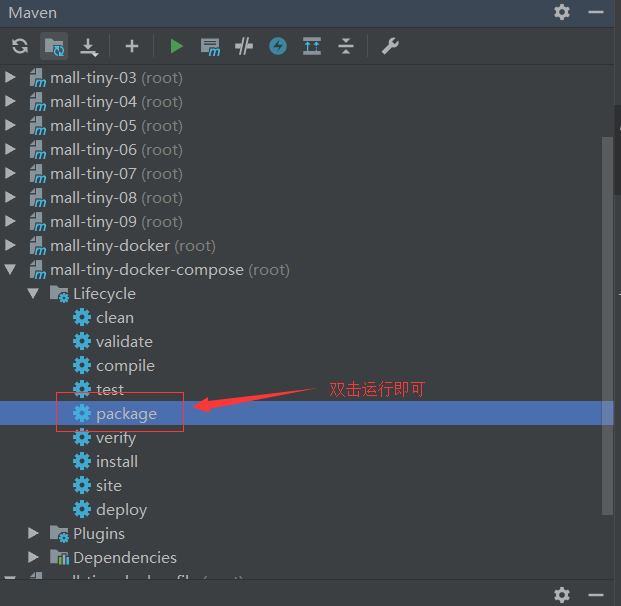
Task: Select the mall-tiny-07 (root) label
Action: (116, 174)
